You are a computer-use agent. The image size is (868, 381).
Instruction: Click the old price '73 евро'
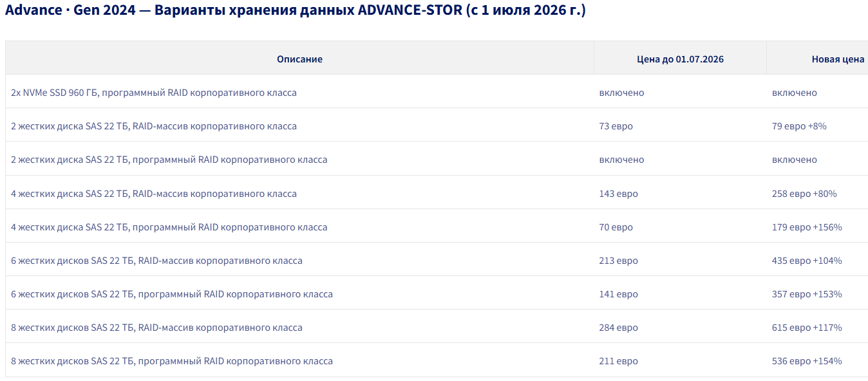tap(616, 126)
